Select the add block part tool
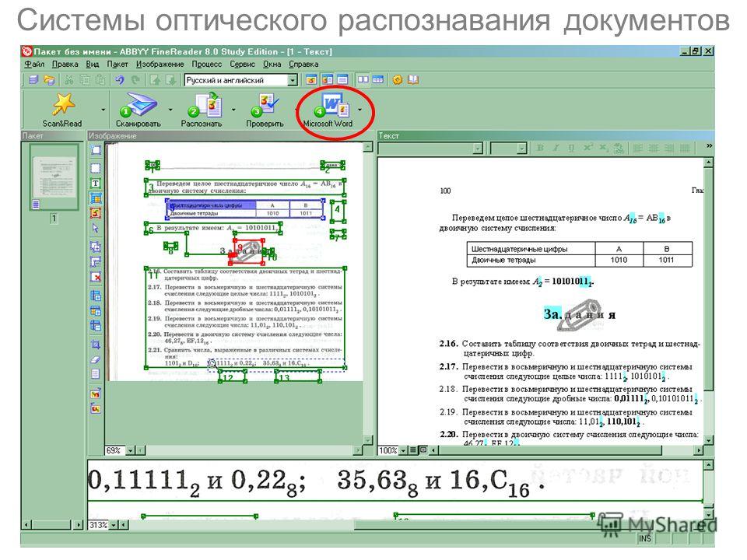 [x=96, y=247]
